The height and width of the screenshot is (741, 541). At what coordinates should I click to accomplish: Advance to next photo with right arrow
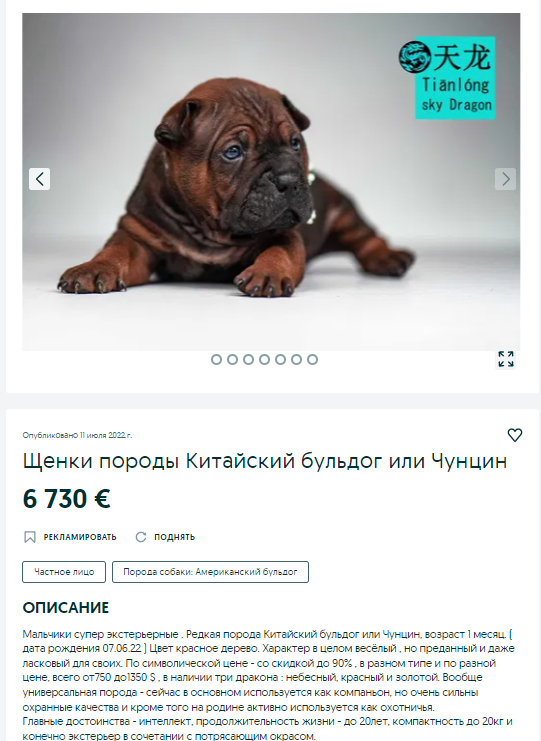click(x=505, y=179)
